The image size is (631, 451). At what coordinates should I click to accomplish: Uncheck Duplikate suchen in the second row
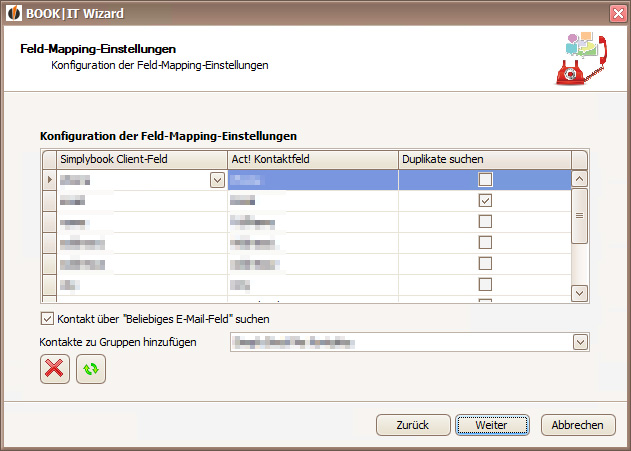point(485,200)
